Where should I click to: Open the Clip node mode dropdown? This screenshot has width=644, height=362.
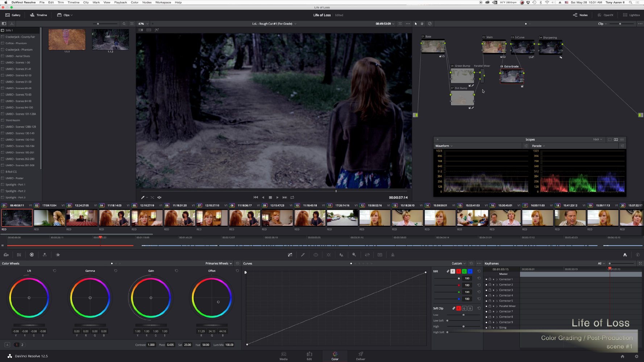(x=602, y=24)
